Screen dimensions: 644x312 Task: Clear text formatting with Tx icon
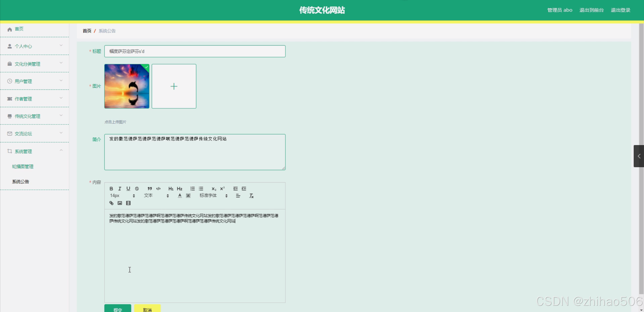pyautogui.click(x=251, y=196)
